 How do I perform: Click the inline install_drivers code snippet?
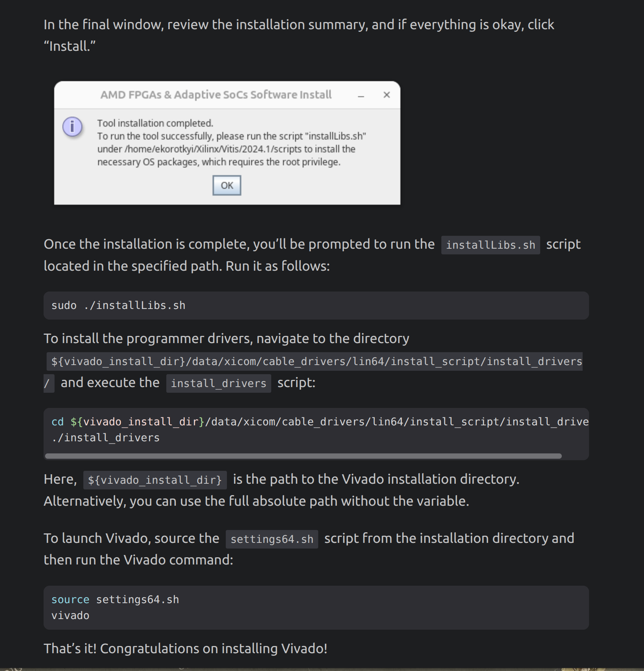pos(219,383)
